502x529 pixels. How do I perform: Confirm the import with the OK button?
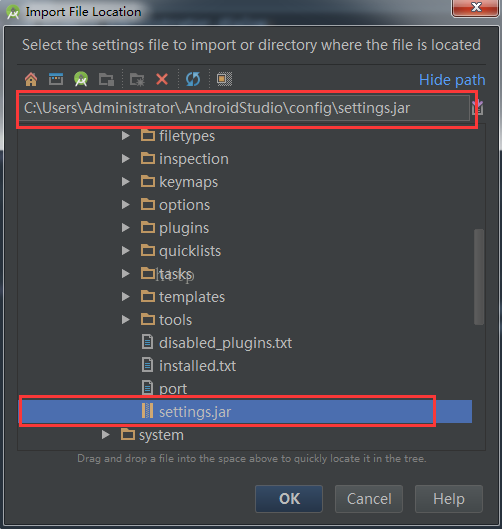click(x=289, y=499)
